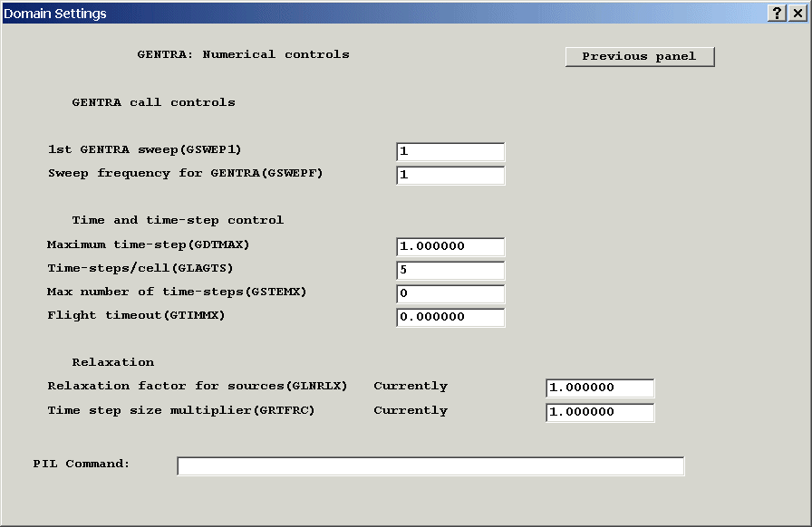812x527 pixels.
Task: Click the Relaxation factor for sources value field
Action: click(x=600, y=388)
